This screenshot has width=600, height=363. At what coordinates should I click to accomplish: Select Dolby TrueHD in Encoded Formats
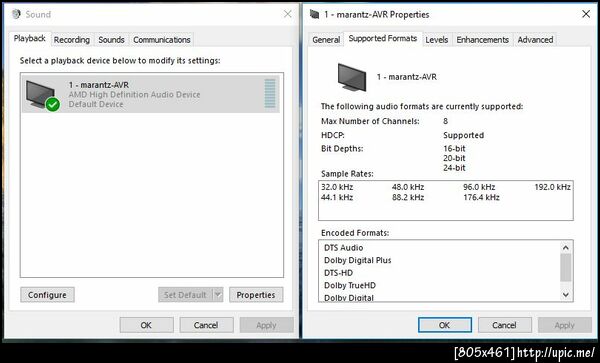click(350, 285)
